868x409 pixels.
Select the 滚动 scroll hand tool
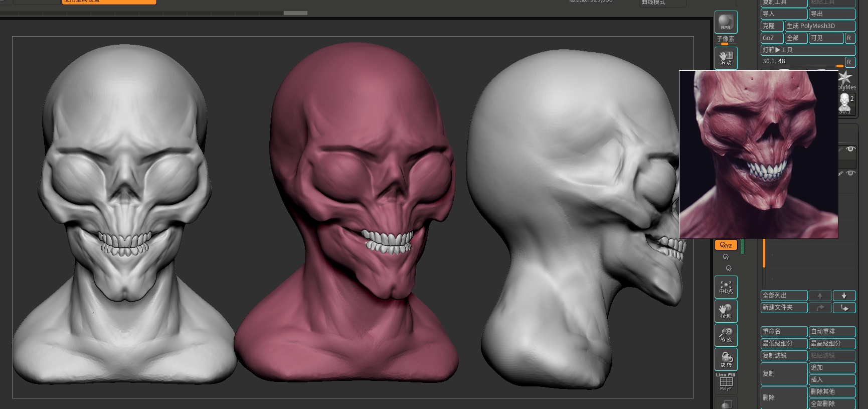pyautogui.click(x=726, y=58)
